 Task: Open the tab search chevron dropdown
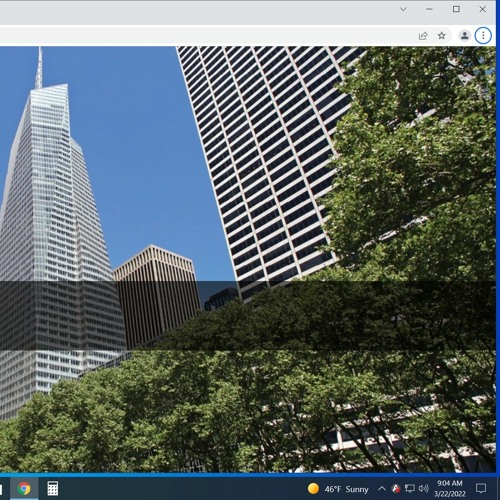403,9
